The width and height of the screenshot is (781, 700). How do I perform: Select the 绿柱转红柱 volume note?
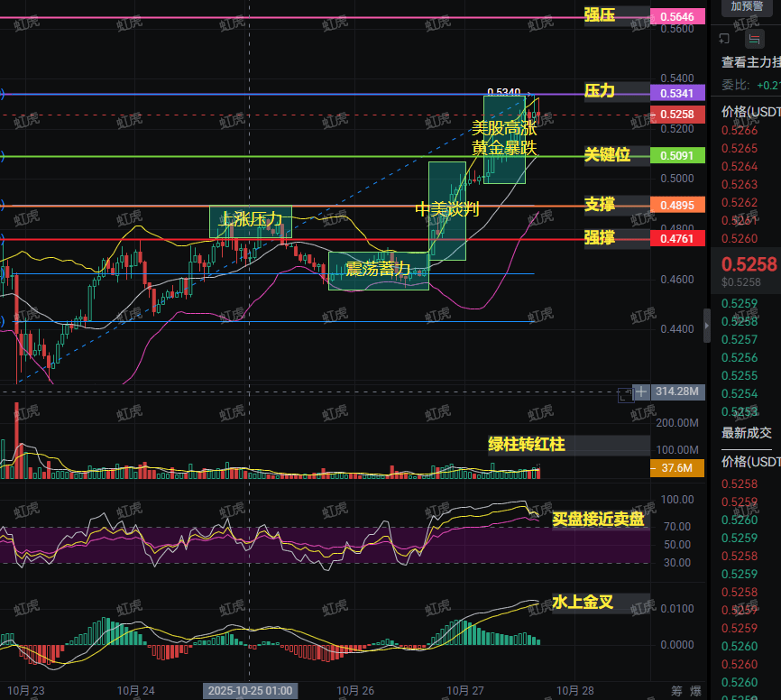(x=527, y=445)
